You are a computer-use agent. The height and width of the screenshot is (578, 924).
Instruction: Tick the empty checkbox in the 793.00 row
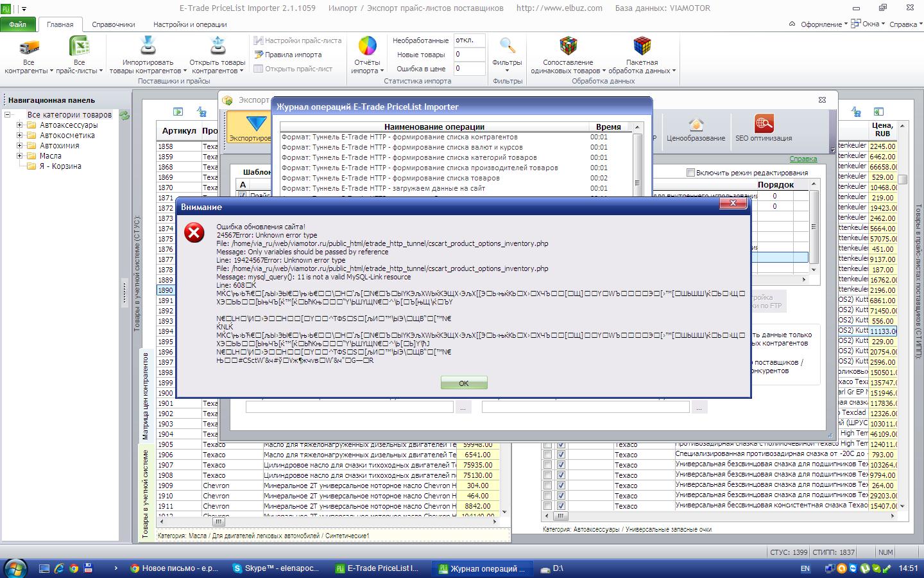point(547,455)
